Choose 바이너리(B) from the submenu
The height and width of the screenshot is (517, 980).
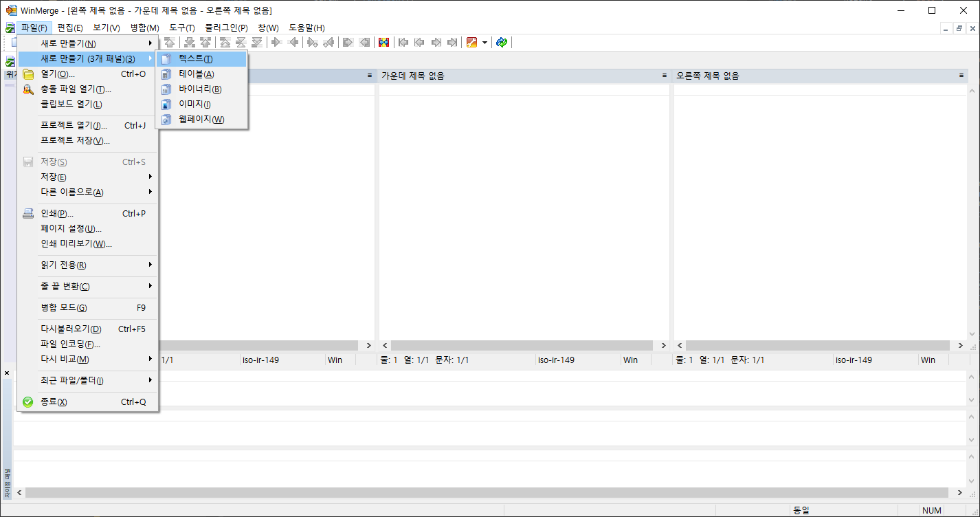coord(201,89)
